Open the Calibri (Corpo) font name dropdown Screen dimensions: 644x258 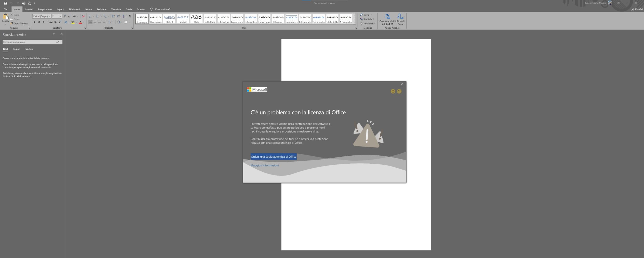coord(50,16)
